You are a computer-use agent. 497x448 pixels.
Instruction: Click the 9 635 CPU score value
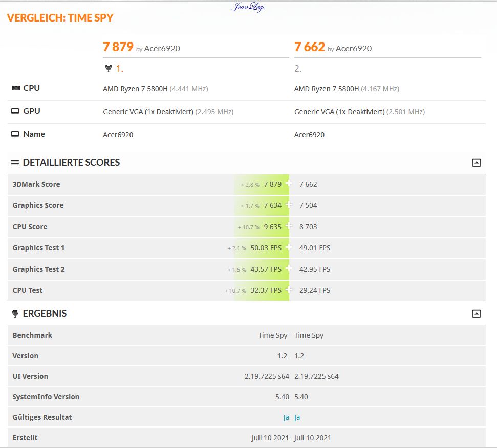(x=273, y=227)
